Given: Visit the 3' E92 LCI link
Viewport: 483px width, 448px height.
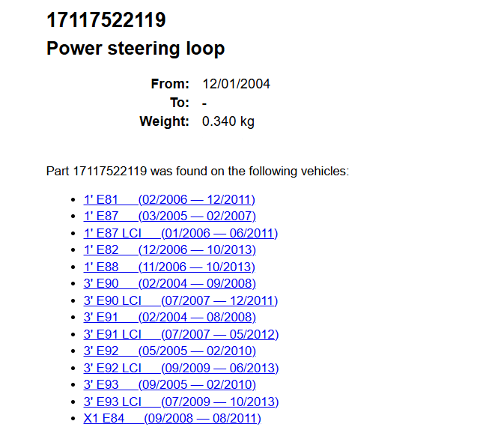Looking at the screenshot, I should [x=180, y=368].
